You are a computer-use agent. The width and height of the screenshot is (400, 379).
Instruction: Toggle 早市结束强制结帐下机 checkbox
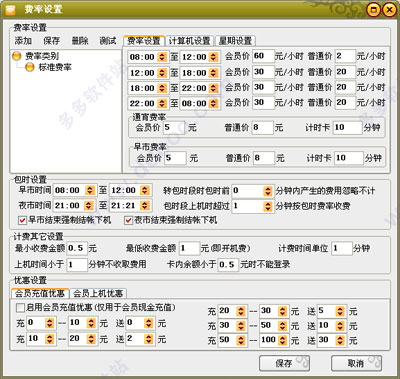tap(22, 220)
